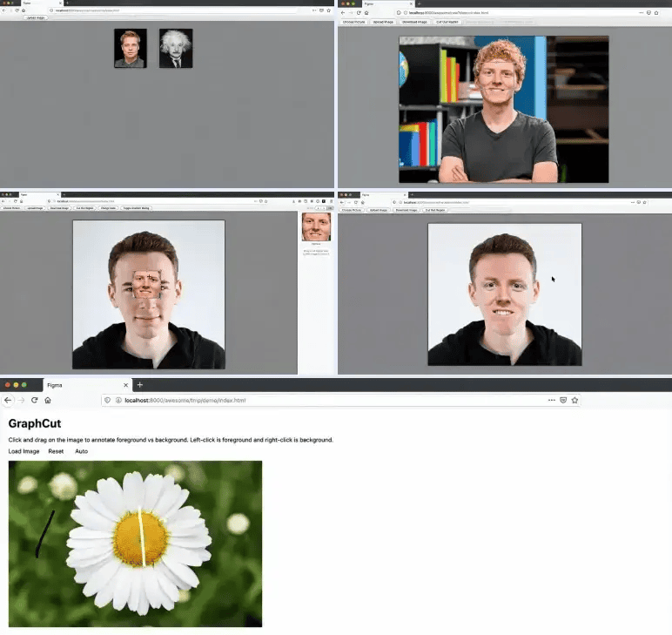
Task: Click address bar in the bookshelf photo window
Action: [x=528, y=13]
